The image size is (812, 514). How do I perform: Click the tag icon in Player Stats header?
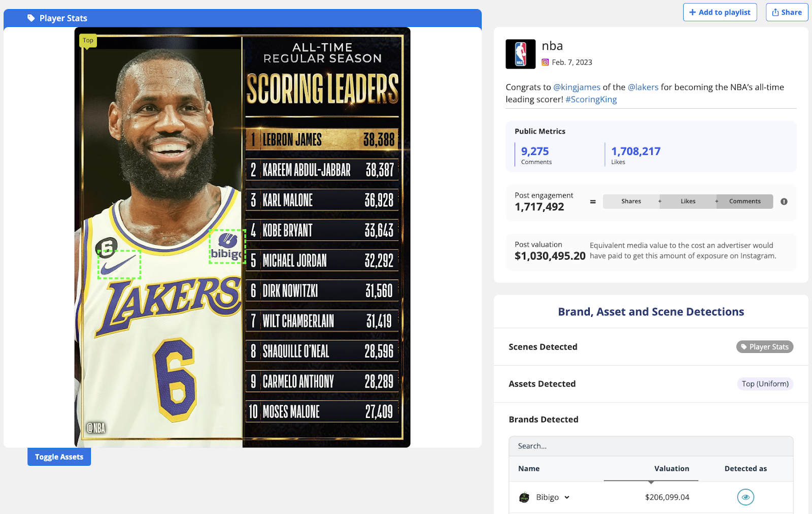pos(31,18)
